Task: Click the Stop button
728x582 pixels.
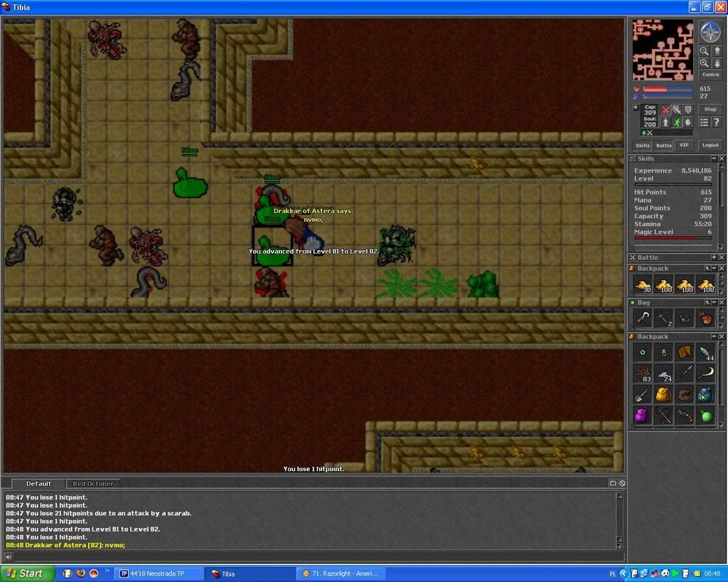Action: [x=710, y=109]
